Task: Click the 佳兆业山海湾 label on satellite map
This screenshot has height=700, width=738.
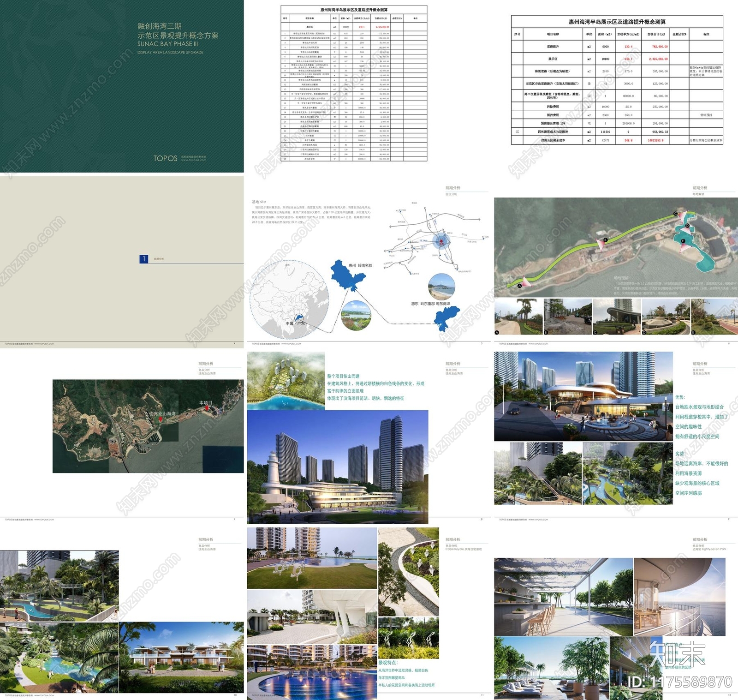Action: 162,414
